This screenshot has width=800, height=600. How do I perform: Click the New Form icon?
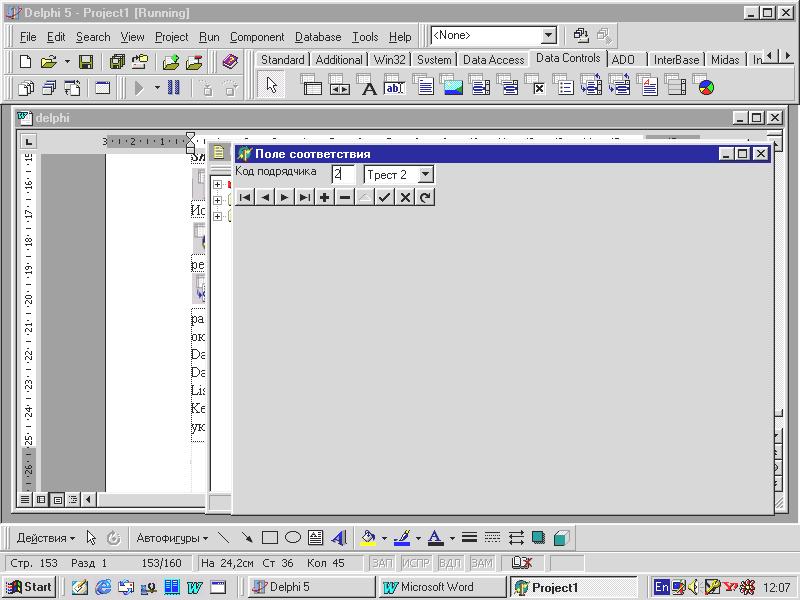(x=103, y=88)
